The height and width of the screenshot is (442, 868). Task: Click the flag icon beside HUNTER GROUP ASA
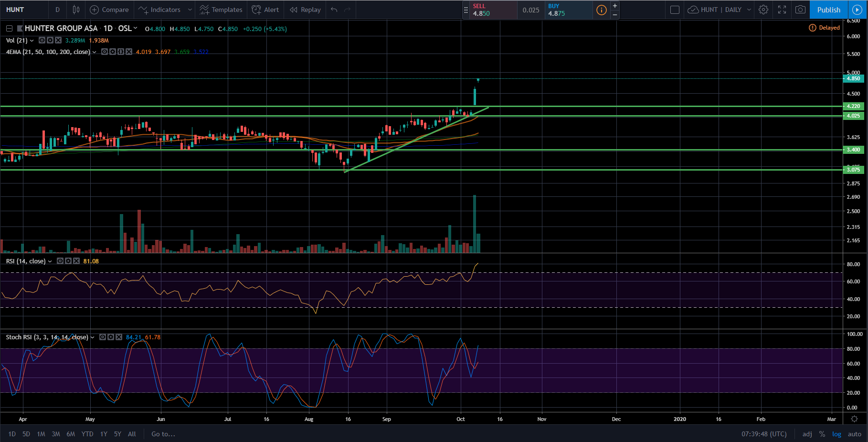20,29
